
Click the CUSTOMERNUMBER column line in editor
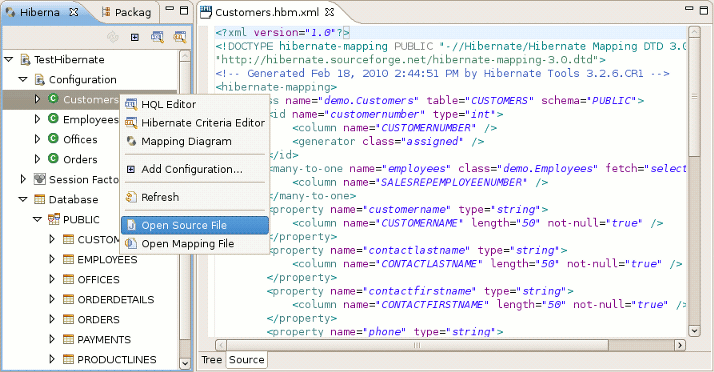pyautogui.click(x=394, y=128)
